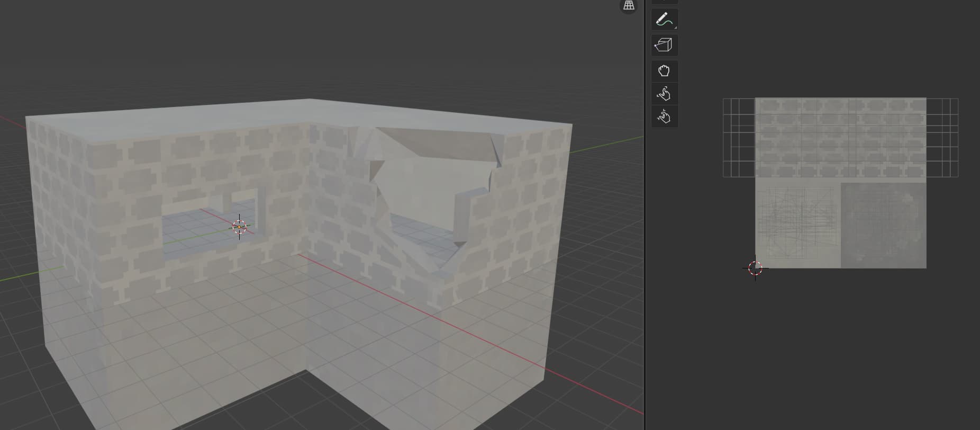Click the brick texture area in UV editor
This screenshot has height=430, width=980.
coord(840,137)
